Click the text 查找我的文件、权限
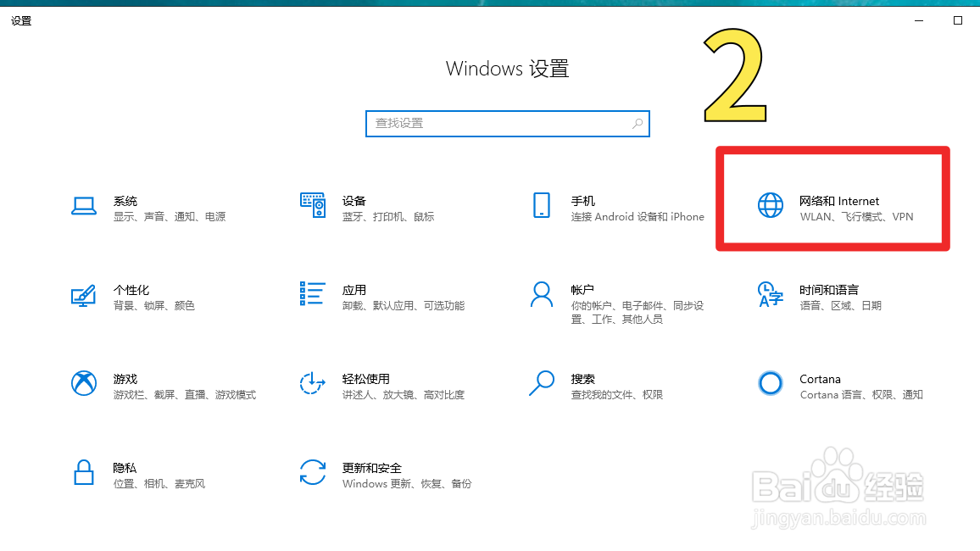 click(x=617, y=395)
